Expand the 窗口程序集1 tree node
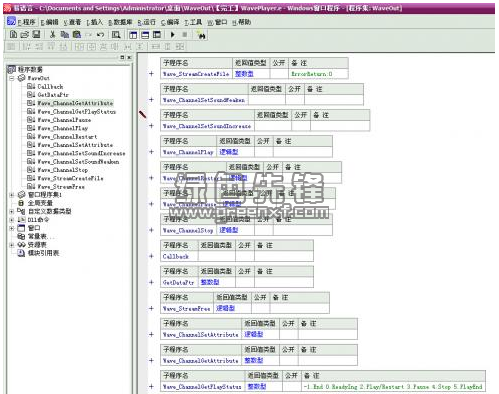The width and height of the screenshot is (499, 394). point(12,195)
